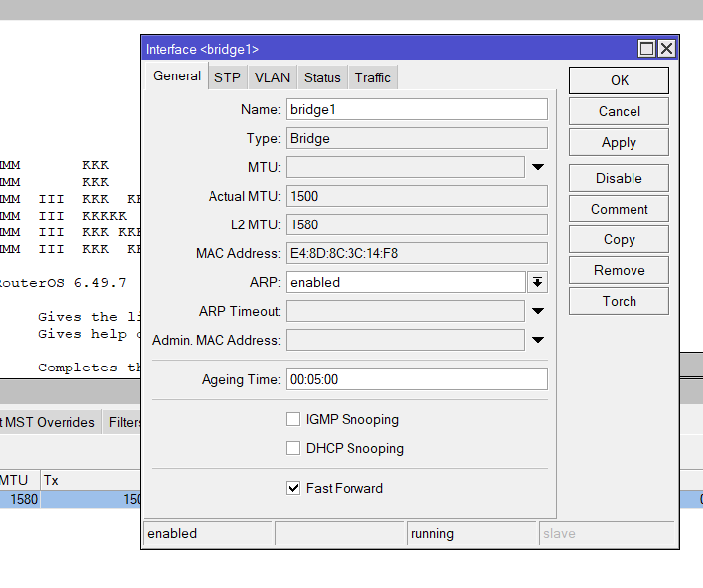Click the Cancel button

(619, 111)
